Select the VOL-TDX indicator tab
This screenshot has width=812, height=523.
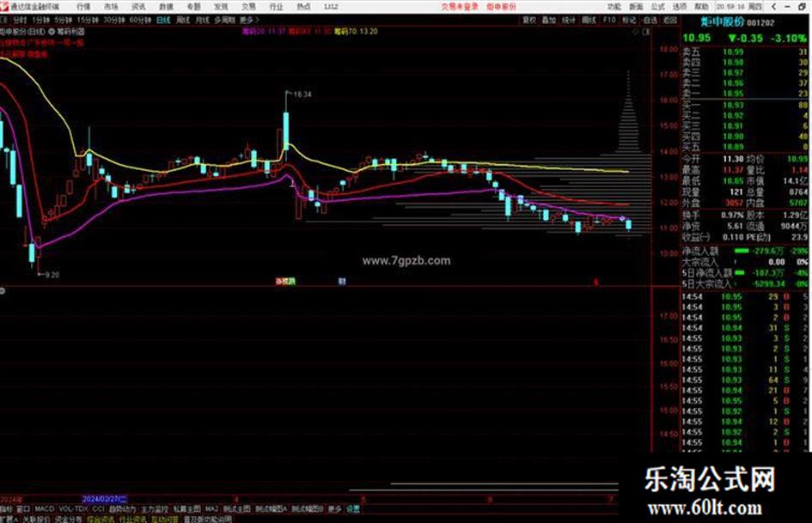tap(73, 509)
